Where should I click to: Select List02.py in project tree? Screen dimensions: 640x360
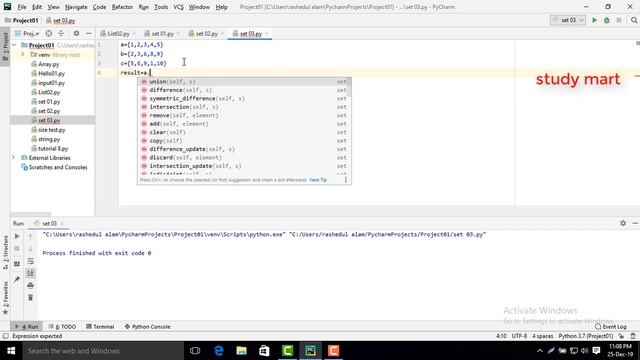(x=45, y=92)
